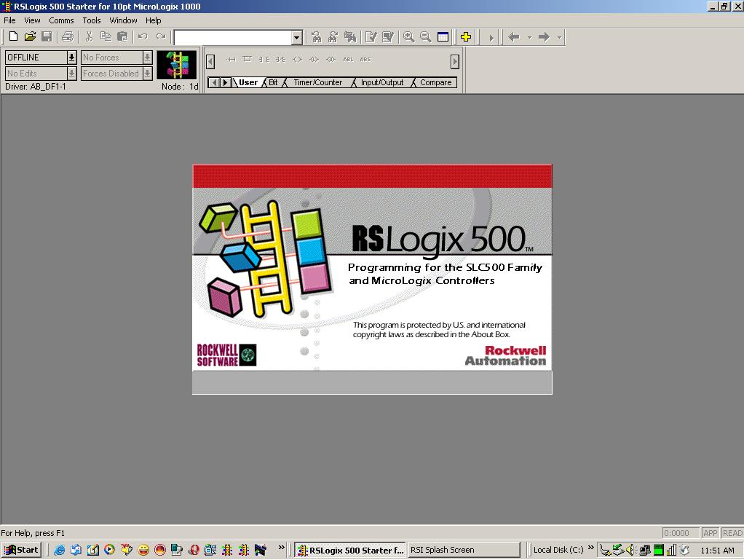Image resolution: width=744 pixels, height=560 pixels.
Task: Click the New file icon
Action: point(13,37)
